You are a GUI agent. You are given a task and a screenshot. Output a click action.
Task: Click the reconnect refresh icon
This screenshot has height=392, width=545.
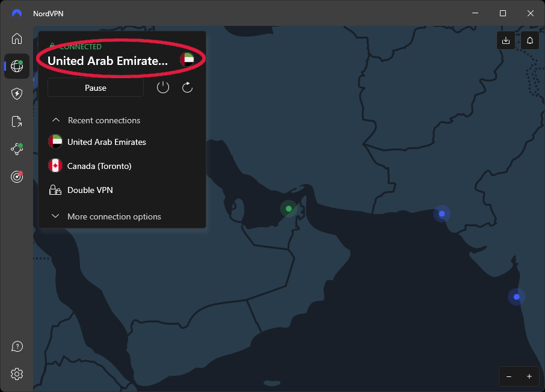tap(187, 87)
